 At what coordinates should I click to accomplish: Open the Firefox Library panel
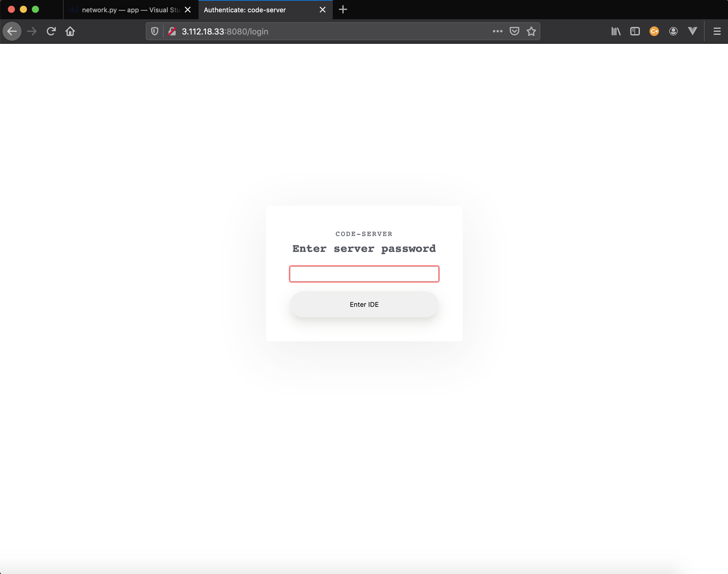(x=616, y=31)
